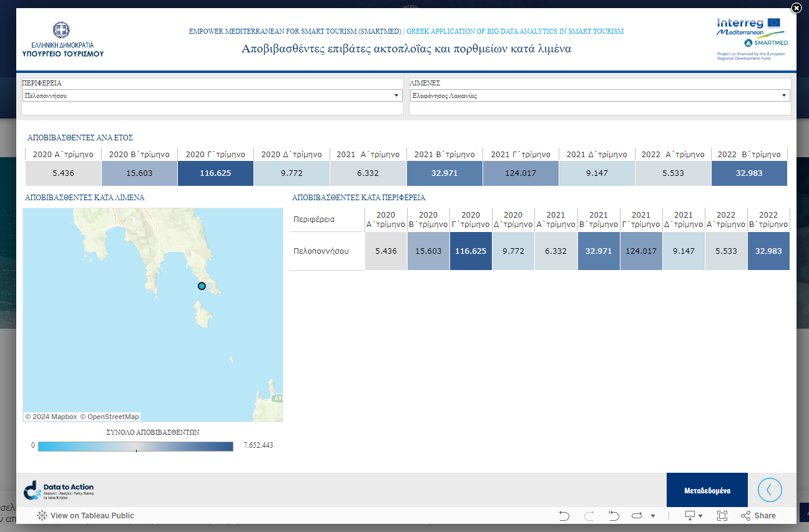
Task: Select the 15.603 cell in the region table
Action: pyautogui.click(x=428, y=251)
